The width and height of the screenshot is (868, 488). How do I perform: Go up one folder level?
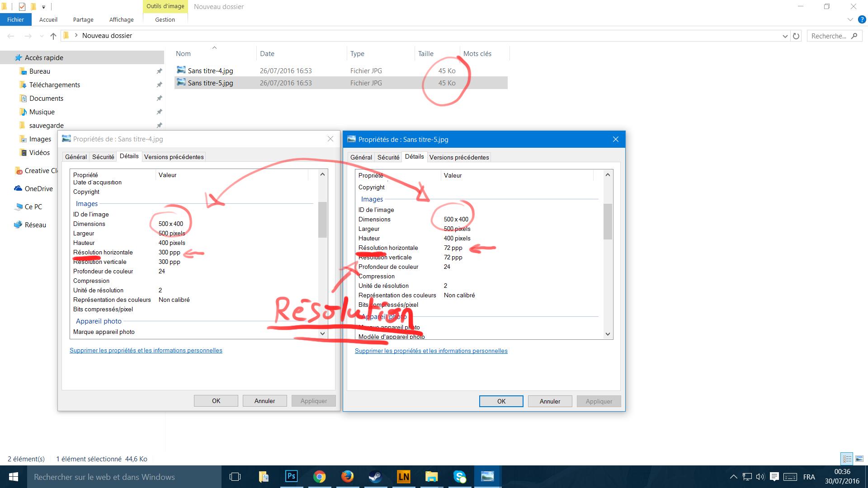53,36
